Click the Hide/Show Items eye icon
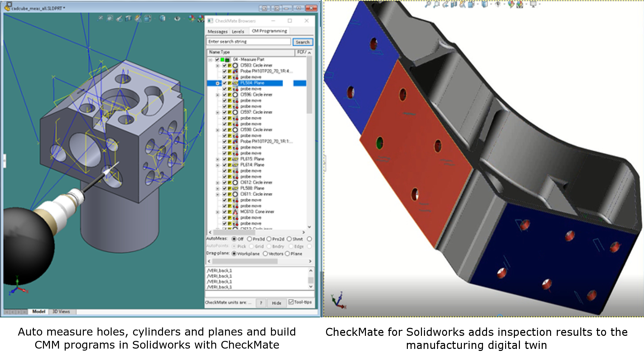644x362 pixels. pyautogui.click(x=498, y=4)
